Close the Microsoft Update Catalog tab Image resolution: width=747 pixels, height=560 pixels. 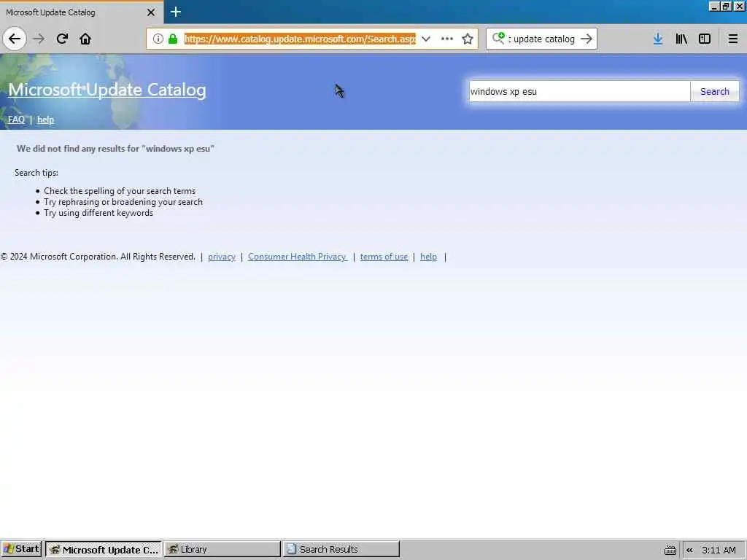pyautogui.click(x=151, y=12)
